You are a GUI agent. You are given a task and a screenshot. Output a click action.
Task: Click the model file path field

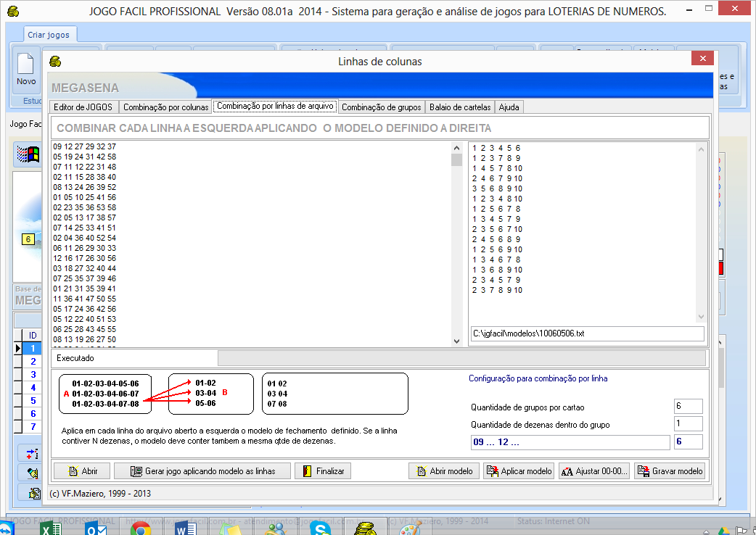[x=587, y=333]
